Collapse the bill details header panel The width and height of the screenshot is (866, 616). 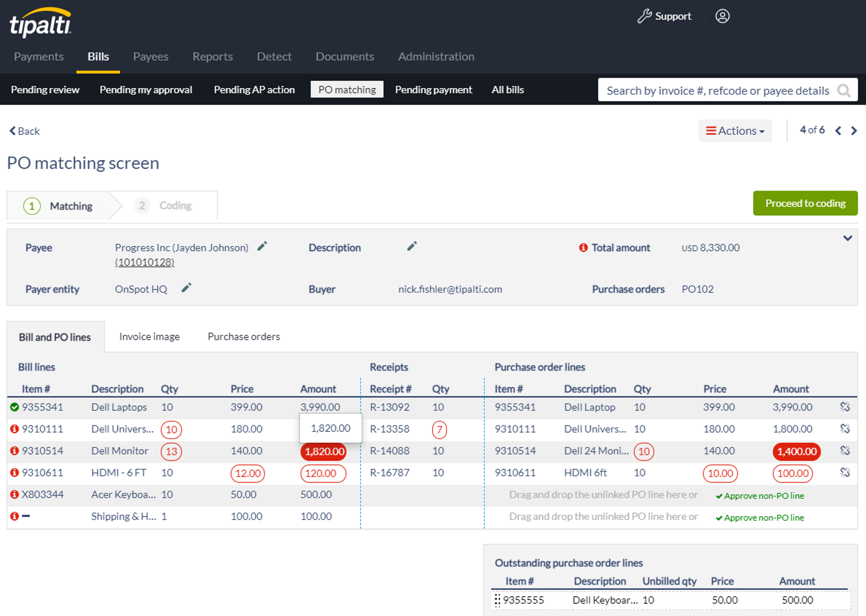(847, 238)
